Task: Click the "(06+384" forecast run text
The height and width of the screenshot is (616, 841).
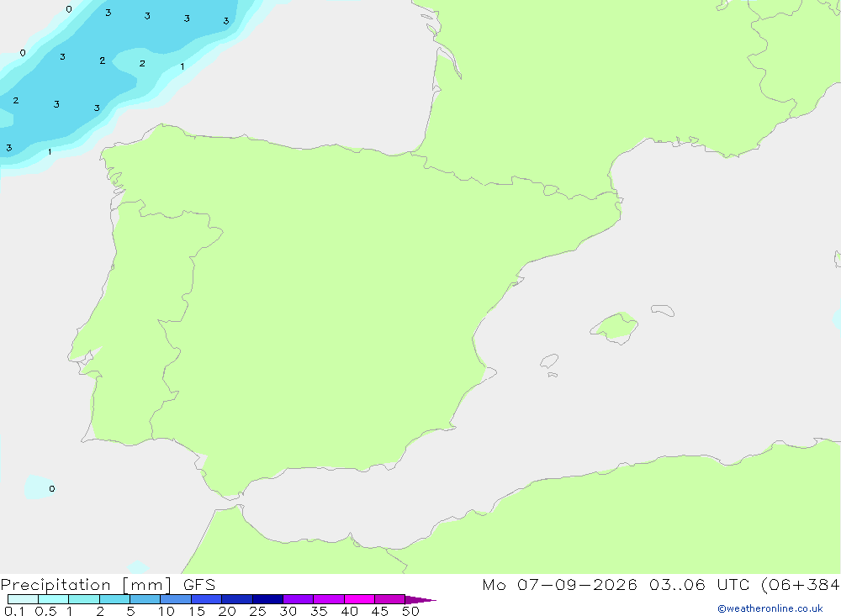Action: (x=800, y=585)
